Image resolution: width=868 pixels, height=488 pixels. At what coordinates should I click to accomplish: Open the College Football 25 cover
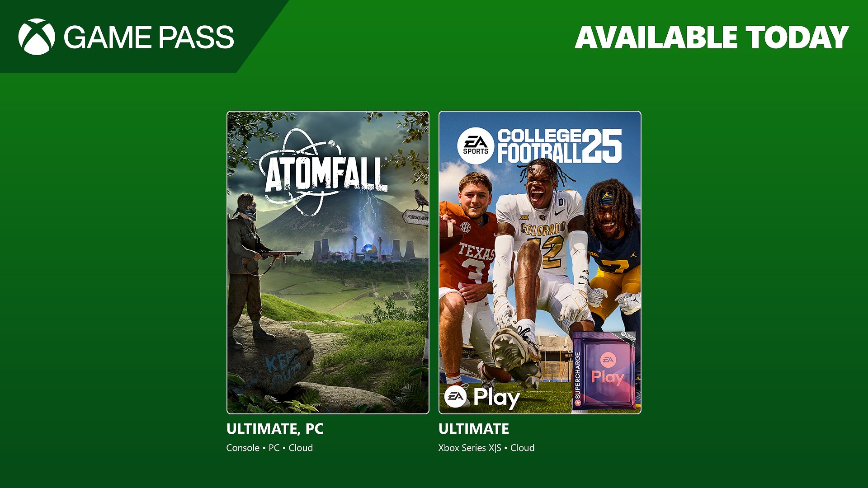[540, 263]
